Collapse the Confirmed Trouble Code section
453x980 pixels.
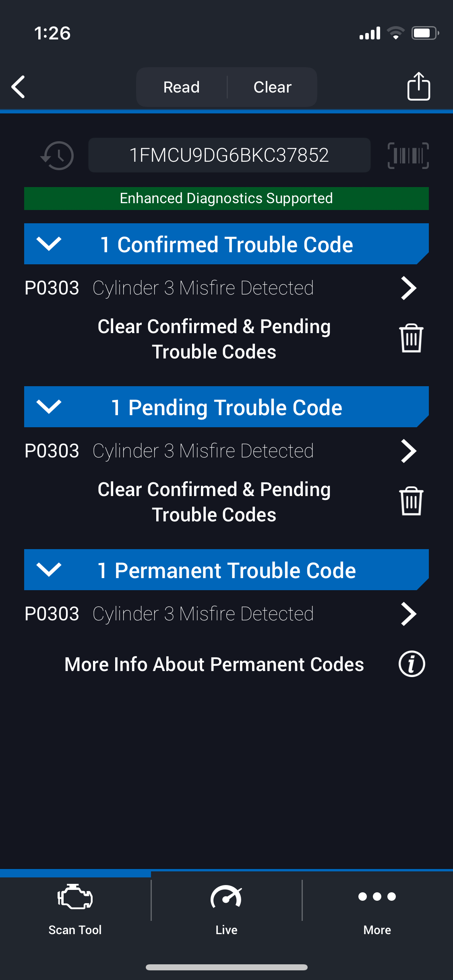tap(49, 244)
